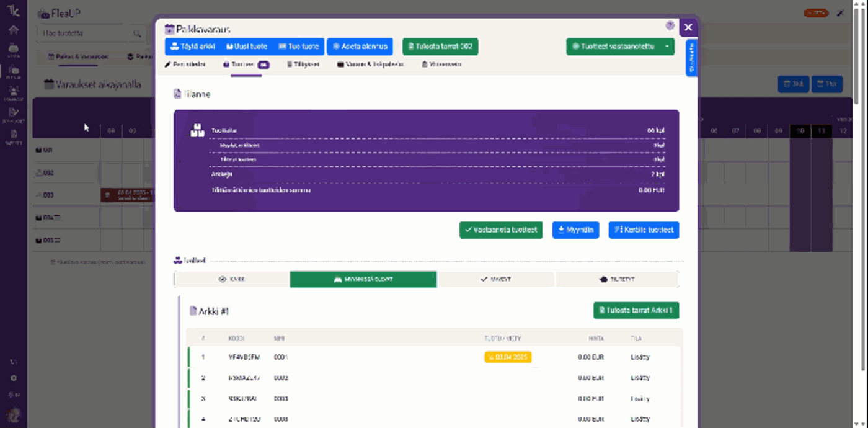Screen dimensions: 868x428
Task: Select the TILITETYT filter option
Action: pyautogui.click(x=617, y=280)
